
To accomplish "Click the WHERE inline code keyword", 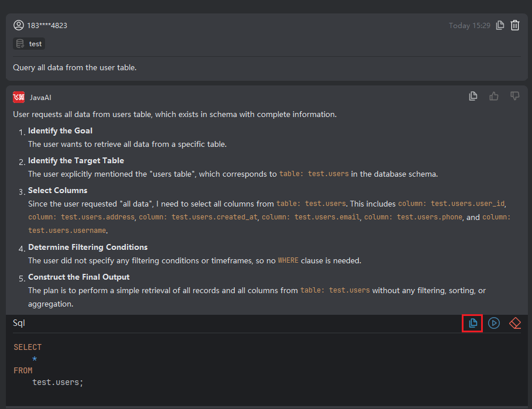I will click(x=288, y=260).
